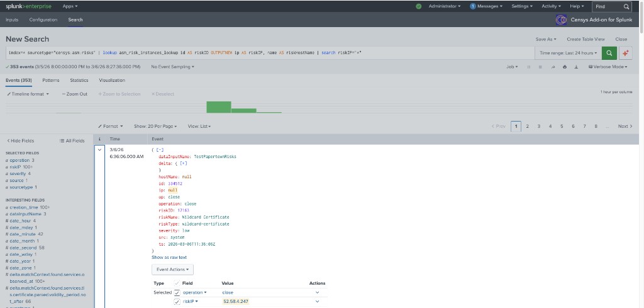Image resolution: width=644 pixels, height=308 pixels.
Task: Share the search job
Action: [553, 67]
